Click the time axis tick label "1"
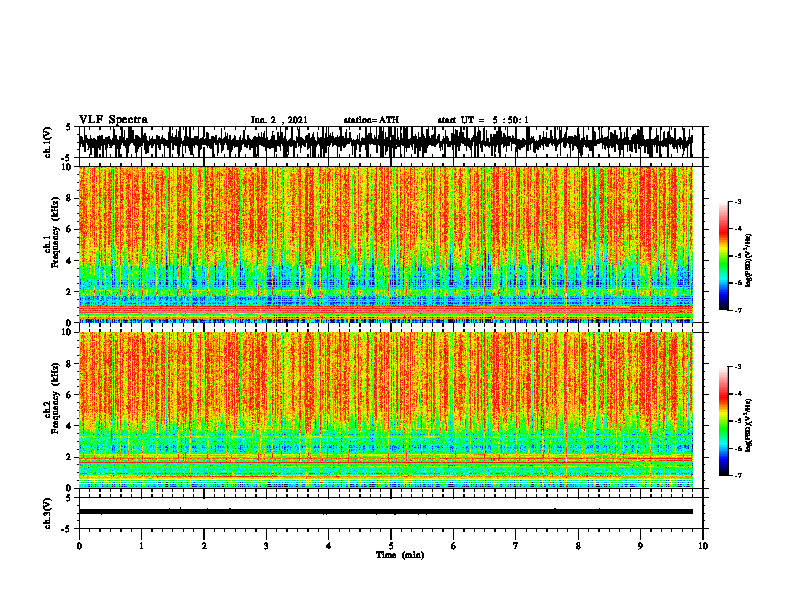Viewport: 792px width, 612px height. tap(141, 546)
